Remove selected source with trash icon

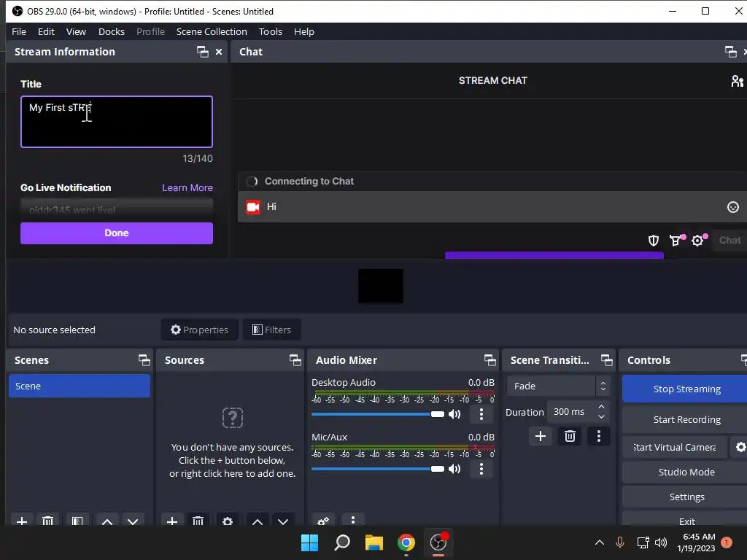click(198, 521)
